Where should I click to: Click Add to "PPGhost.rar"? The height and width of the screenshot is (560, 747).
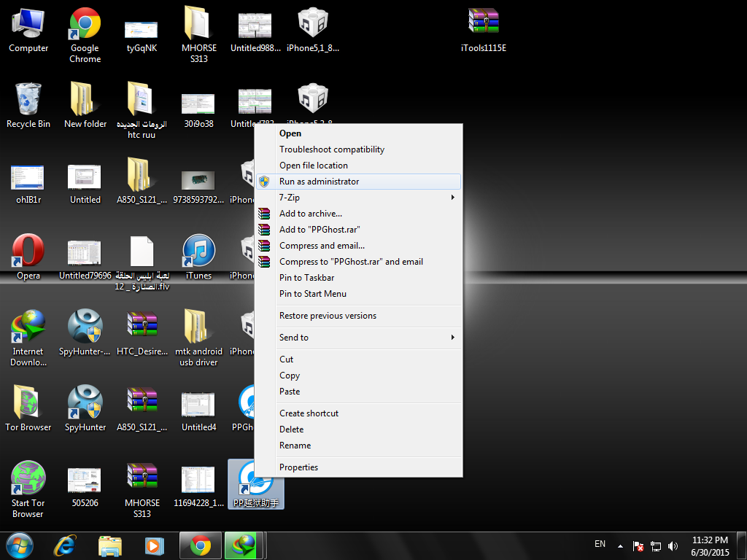coord(359,230)
